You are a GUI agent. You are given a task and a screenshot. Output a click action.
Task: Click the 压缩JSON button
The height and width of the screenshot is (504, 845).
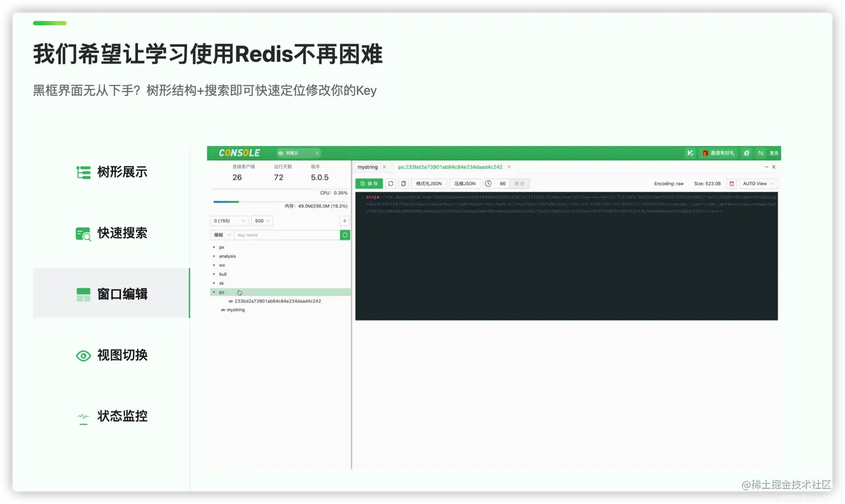pos(465,184)
